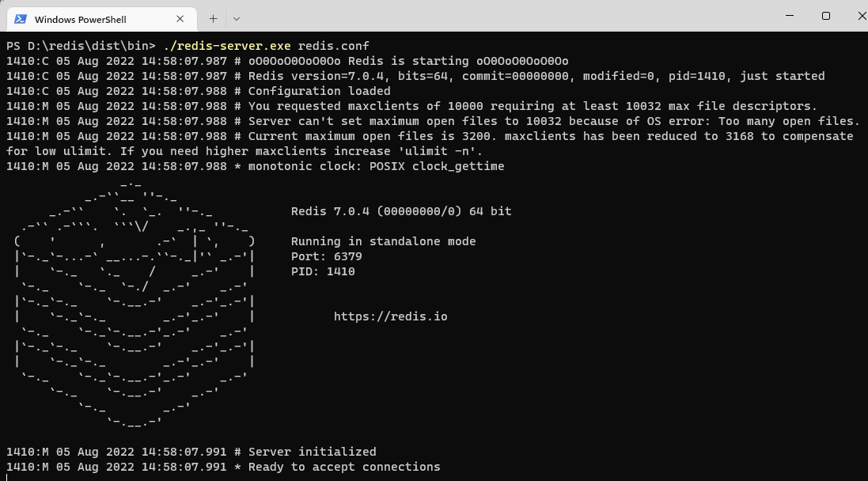
Task: Minimize the terminal window
Action: click(x=789, y=16)
